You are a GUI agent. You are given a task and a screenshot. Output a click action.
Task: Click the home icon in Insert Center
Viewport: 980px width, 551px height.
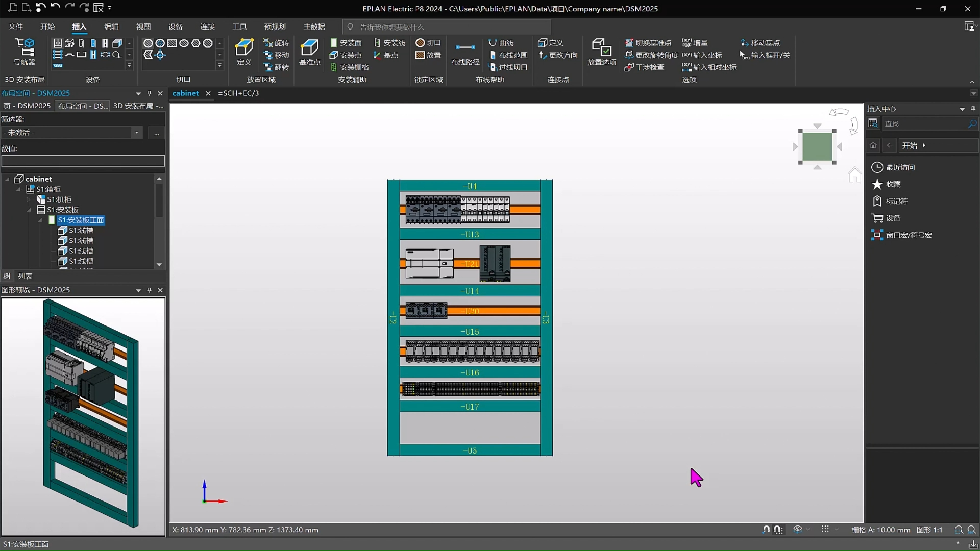click(873, 145)
